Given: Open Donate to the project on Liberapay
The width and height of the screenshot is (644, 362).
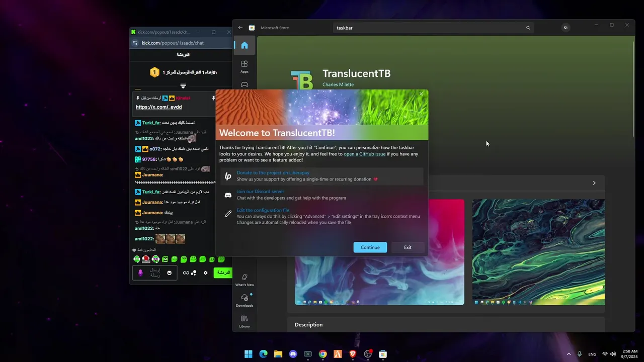Looking at the screenshot, I should coord(273,172).
